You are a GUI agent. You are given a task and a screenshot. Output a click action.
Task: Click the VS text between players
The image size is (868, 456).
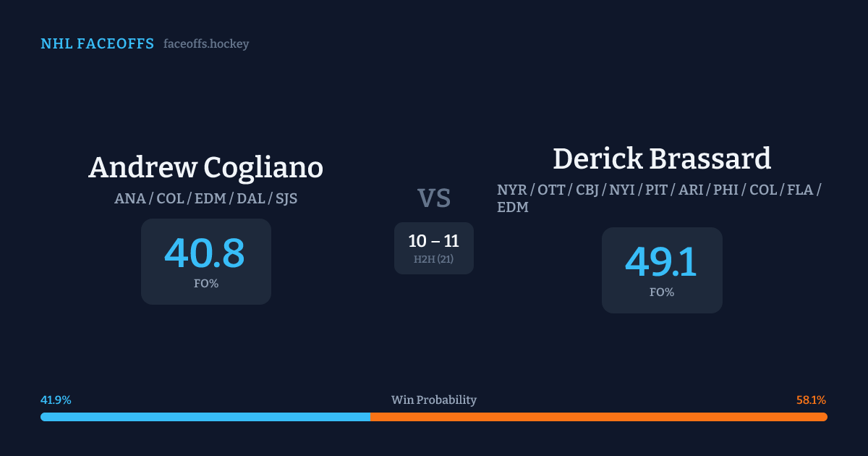pyautogui.click(x=434, y=198)
